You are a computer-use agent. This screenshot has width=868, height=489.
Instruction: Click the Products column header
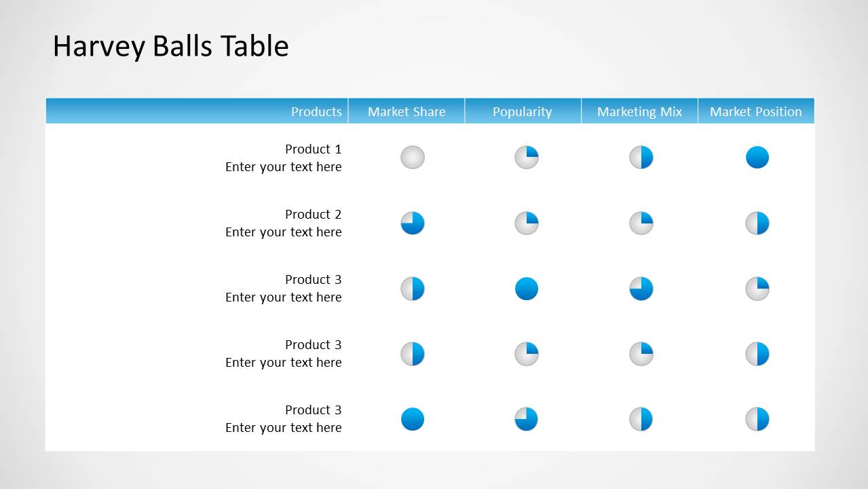316,112
